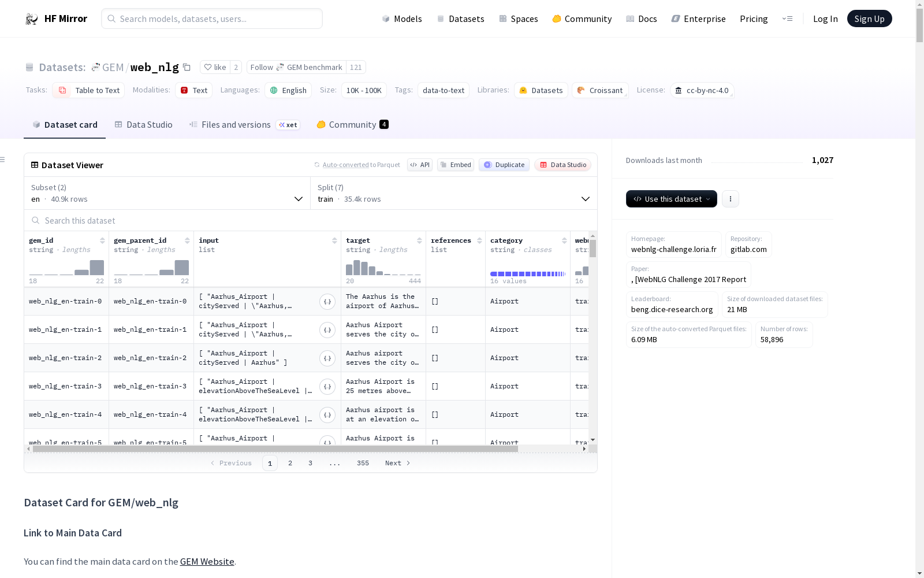Open the Community tab with 4 discussions
Image resolution: width=924 pixels, height=578 pixels.
pos(352,125)
